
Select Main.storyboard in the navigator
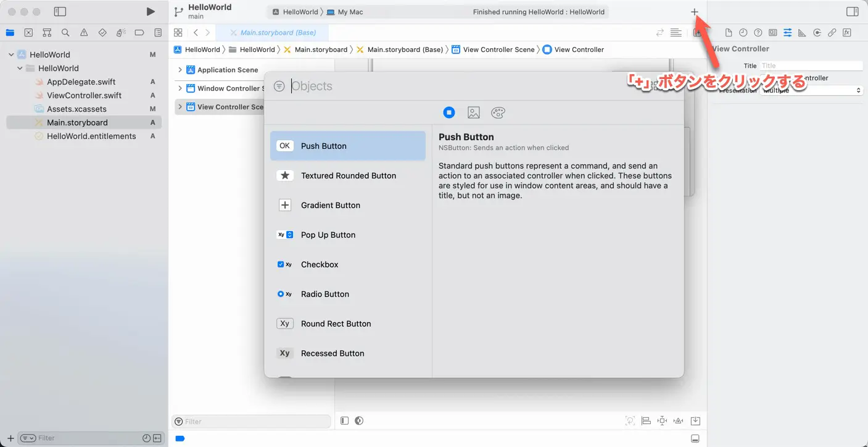pyautogui.click(x=84, y=122)
